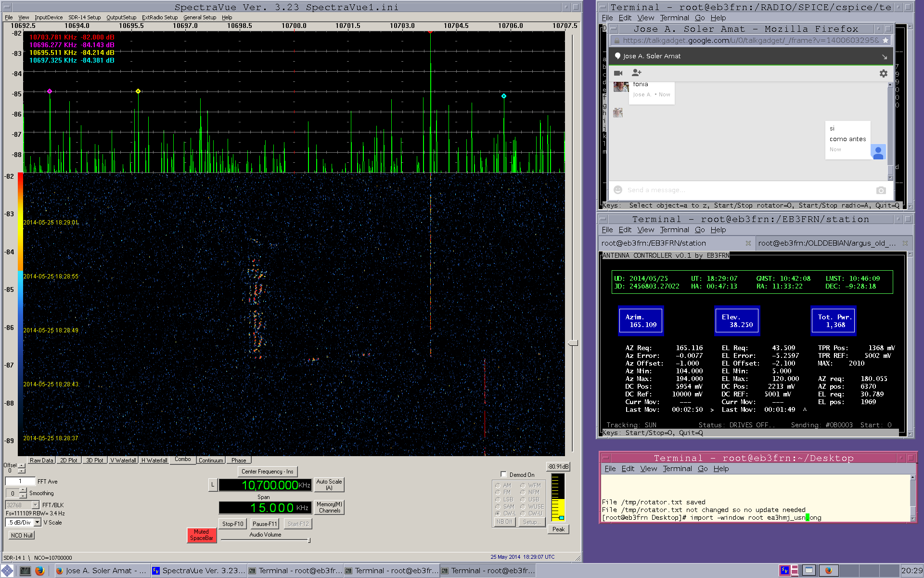The width and height of the screenshot is (924, 578).
Task: Open Firefox icon in bottom-left panel
Action: pyautogui.click(x=40, y=571)
